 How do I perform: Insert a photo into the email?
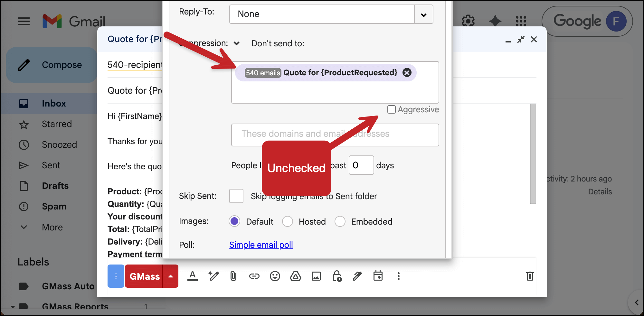(x=316, y=276)
